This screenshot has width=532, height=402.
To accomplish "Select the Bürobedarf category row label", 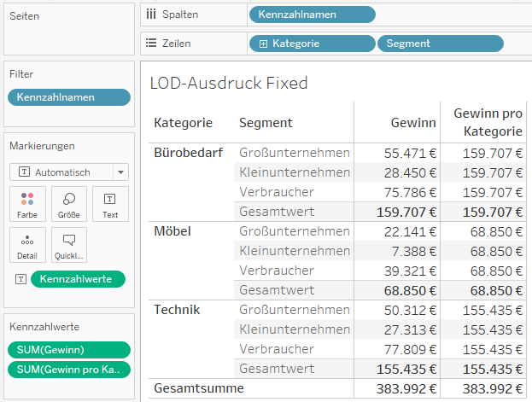I will [x=189, y=153].
